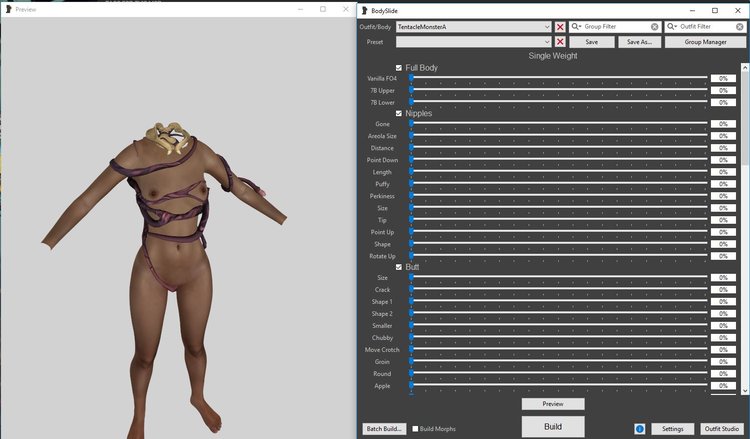The height and width of the screenshot is (439, 750).
Task: Click the slider list scroll down arrow
Action: point(745,391)
